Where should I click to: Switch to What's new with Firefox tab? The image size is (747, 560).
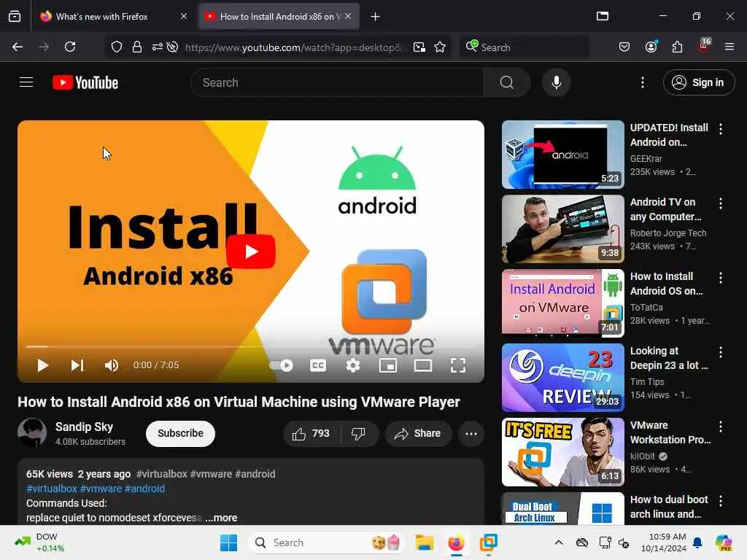coord(113,16)
